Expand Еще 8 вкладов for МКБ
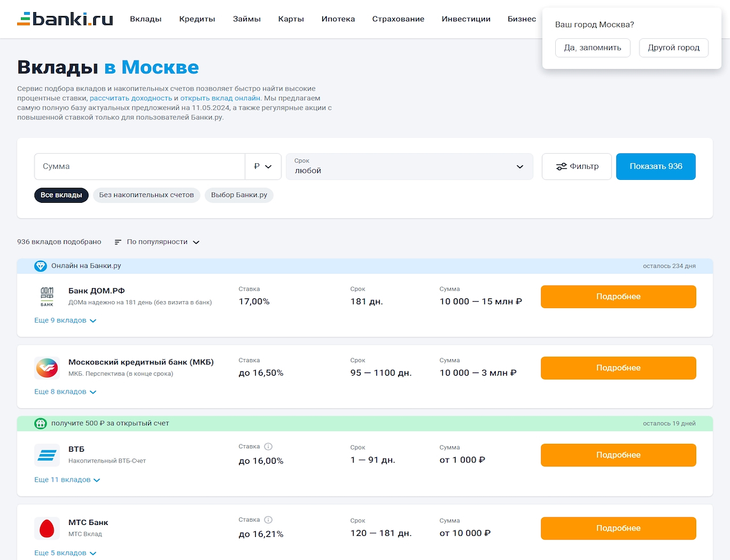 click(65, 392)
